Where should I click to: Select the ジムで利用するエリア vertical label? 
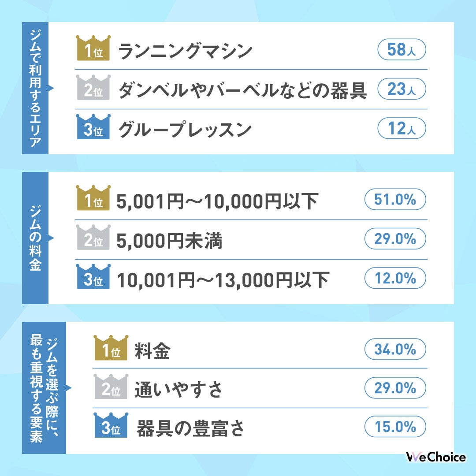click(35, 88)
